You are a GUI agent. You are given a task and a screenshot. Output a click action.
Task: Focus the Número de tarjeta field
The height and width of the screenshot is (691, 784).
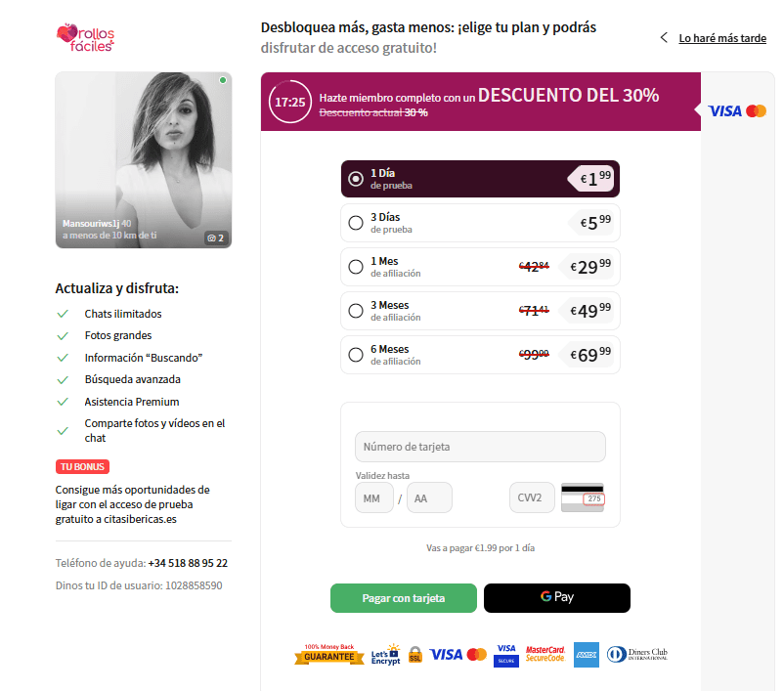[480, 447]
